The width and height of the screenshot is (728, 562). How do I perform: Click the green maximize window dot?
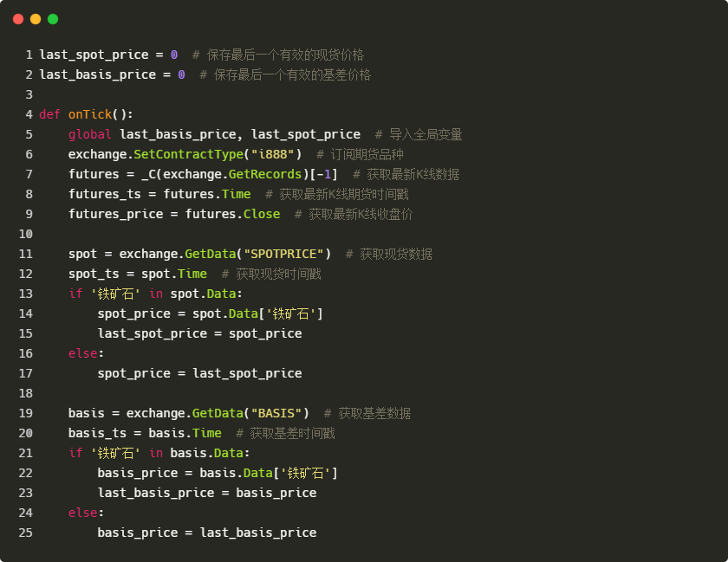(x=53, y=19)
